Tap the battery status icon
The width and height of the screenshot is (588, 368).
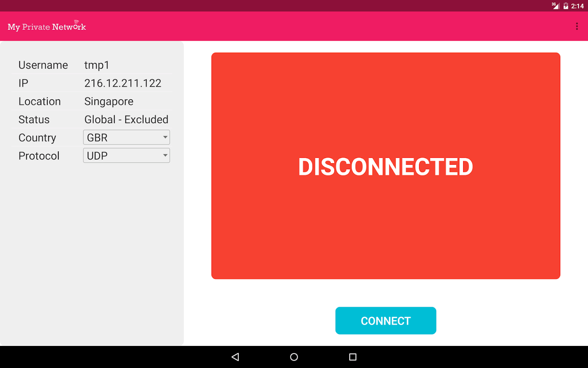pyautogui.click(x=566, y=6)
